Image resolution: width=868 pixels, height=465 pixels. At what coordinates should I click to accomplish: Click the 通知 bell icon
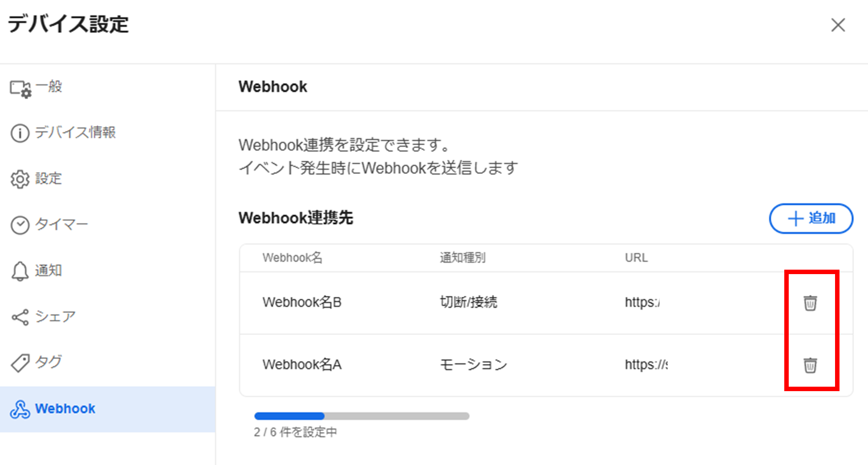pyautogui.click(x=20, y=271)
